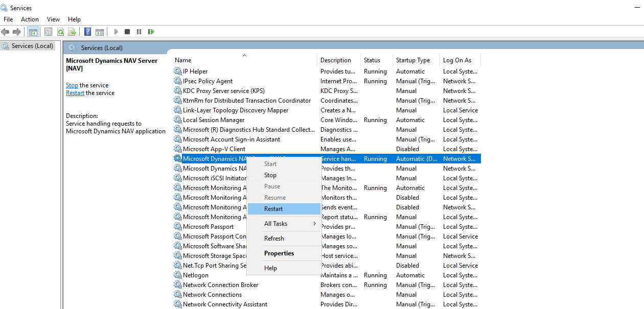Click the gear icon beside Network Connectivity Assistant

point(178,304)
